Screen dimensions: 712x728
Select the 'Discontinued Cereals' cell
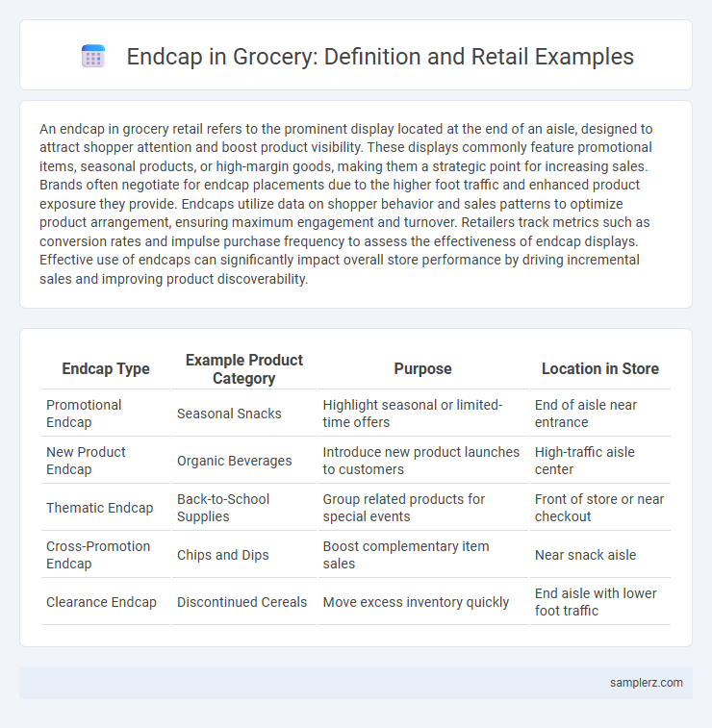coord(243,602)
